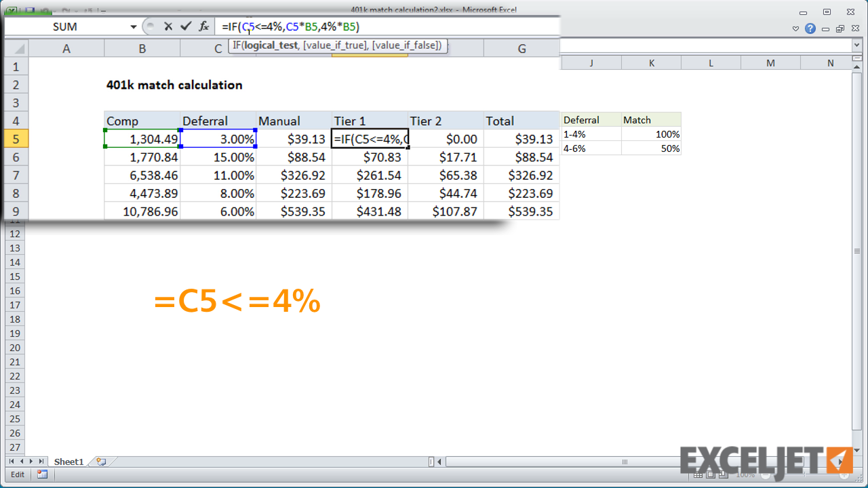Image resolution: width=868 pixels, height=488 pixels.
Task: Open the Name Box dropdown arrow
Action: [x=133, y=26]
